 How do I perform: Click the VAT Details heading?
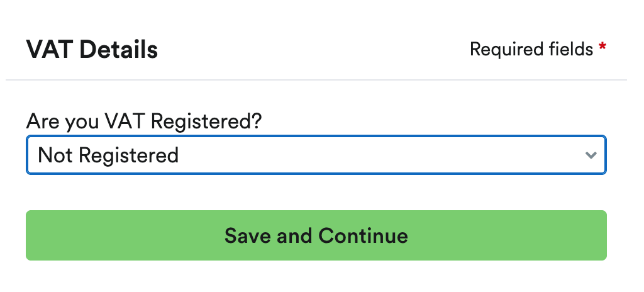pyautogui.click(x=92, y=49)
